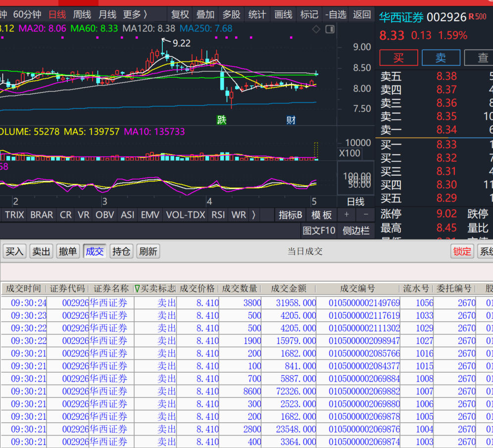
Task: Select the CR indicator tab
Action: 65,215
